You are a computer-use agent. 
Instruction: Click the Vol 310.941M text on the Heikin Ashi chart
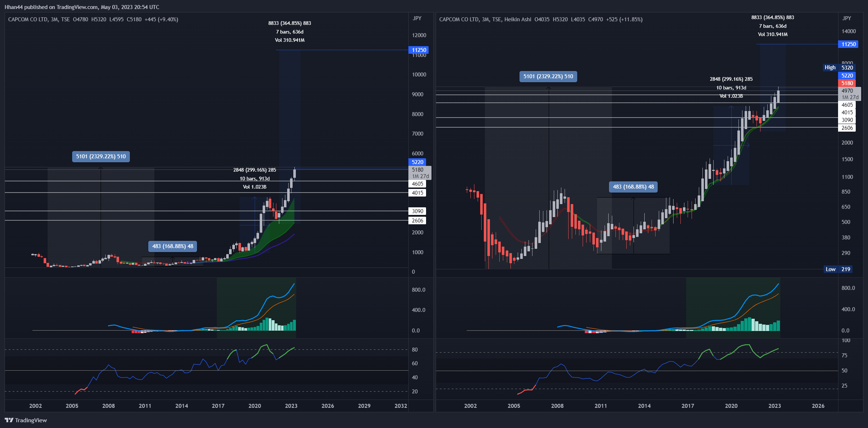pyautogui.click(x=773, y=34)
